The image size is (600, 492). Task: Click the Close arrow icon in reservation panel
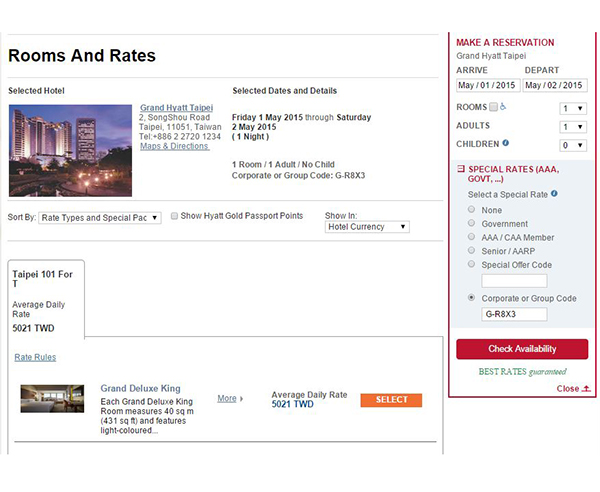586,388
